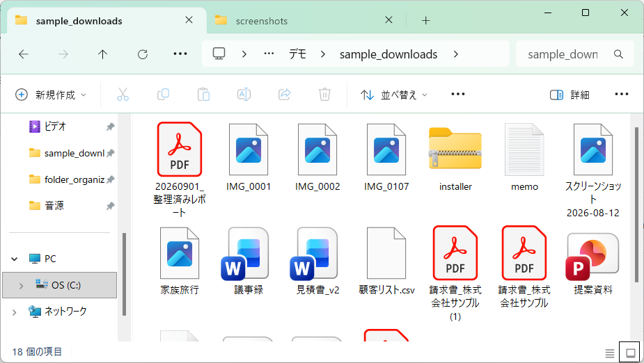This screenshot has width=644, height=363.
Task: Go forward with the right arrow button
Action: (63, 54)
